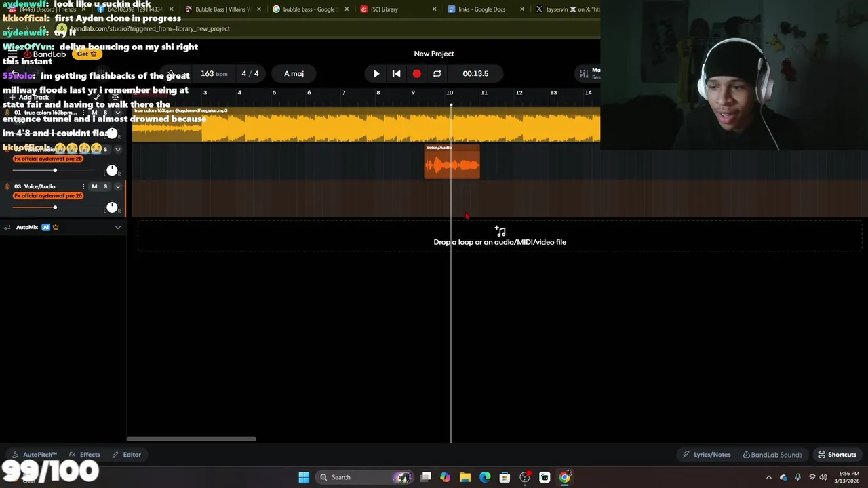Click the pan knob on track 02
Screen dimensions: 868x488
[112, 170]
